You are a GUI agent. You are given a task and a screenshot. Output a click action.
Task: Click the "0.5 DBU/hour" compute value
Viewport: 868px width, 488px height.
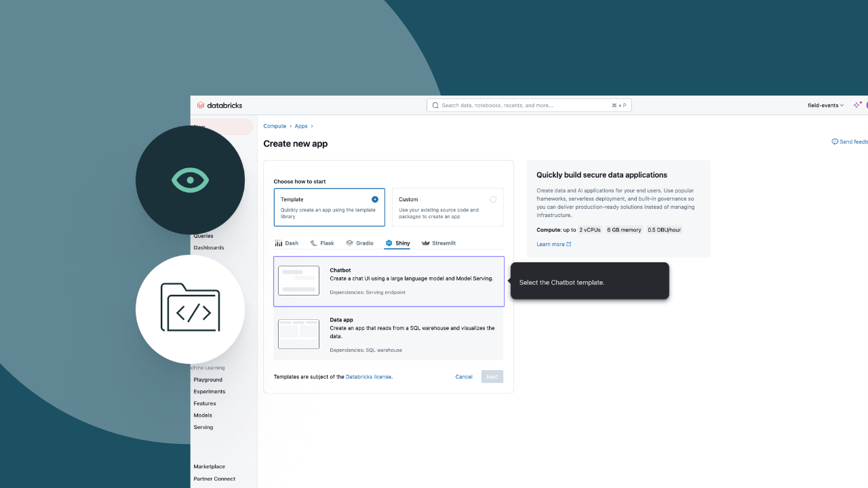point(664,230)
